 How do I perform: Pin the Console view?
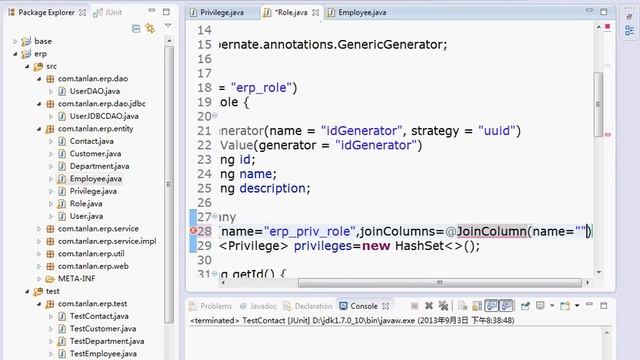click(525, 306)
